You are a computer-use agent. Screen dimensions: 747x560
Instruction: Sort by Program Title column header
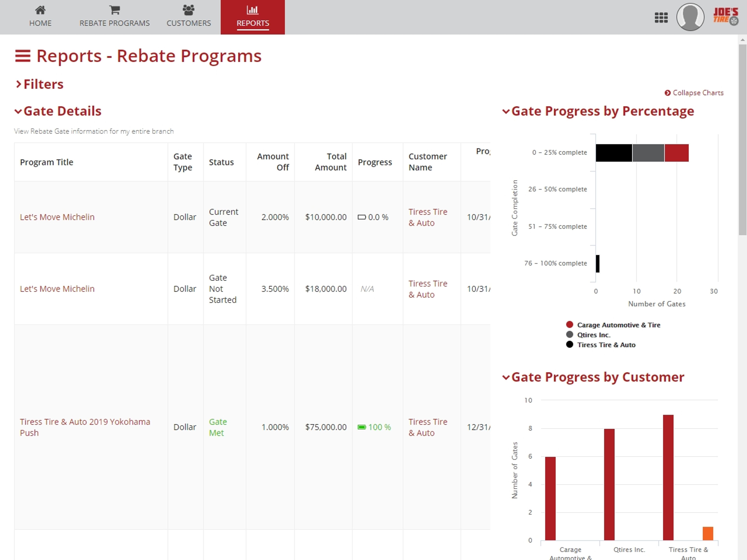(x=91, y=162)
